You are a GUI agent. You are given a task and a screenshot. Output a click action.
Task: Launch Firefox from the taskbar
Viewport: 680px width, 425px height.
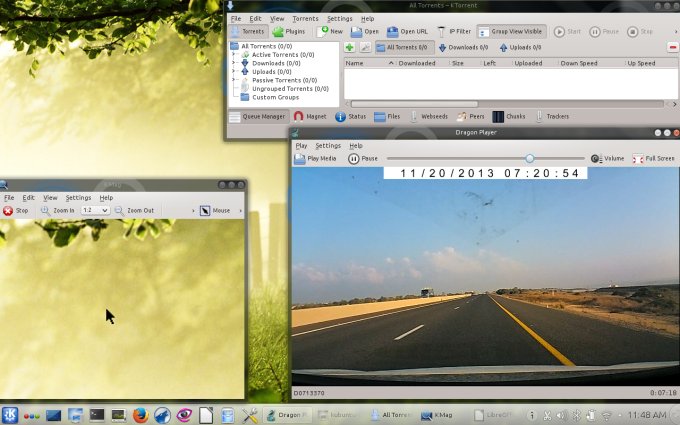point(140,414)
